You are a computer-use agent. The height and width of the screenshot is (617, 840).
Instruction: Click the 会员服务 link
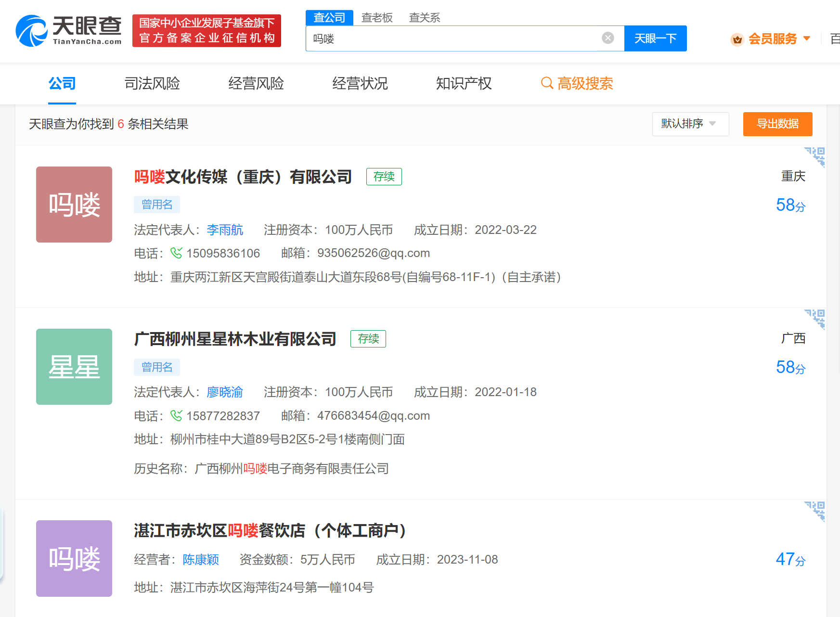click(x=773, y=39)
